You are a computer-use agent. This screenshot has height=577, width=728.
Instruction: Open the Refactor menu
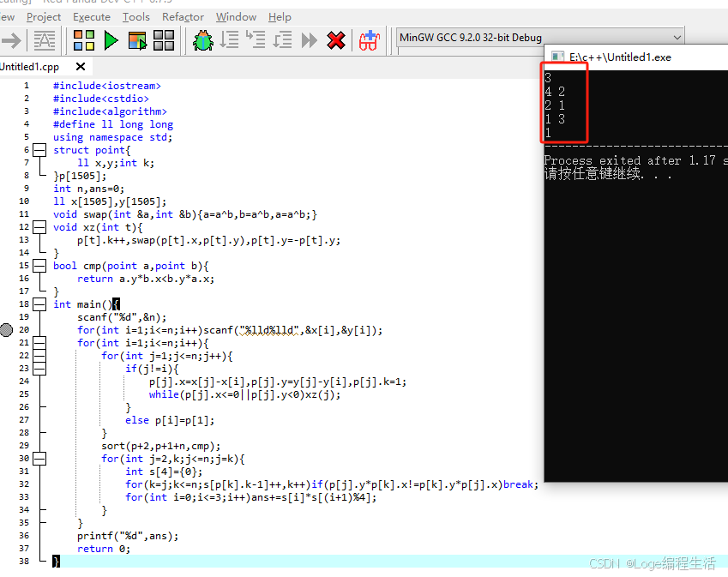[183, 17]
